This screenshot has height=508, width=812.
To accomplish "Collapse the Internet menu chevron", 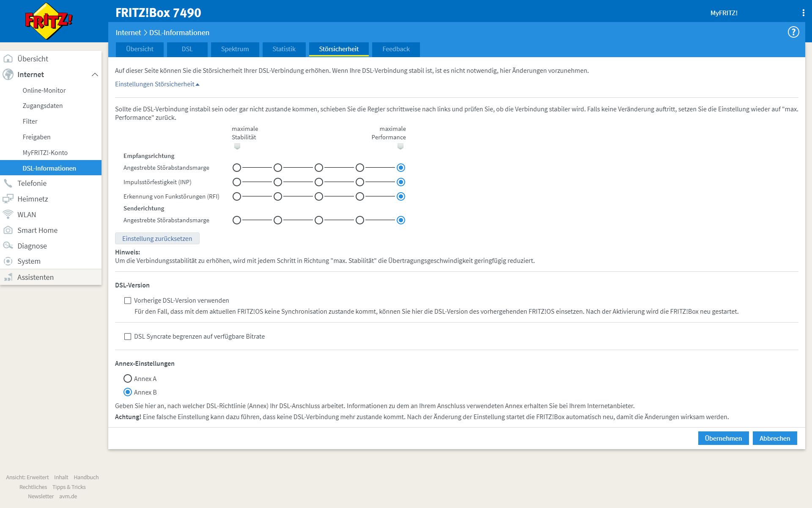I will (x=95, y=75).
